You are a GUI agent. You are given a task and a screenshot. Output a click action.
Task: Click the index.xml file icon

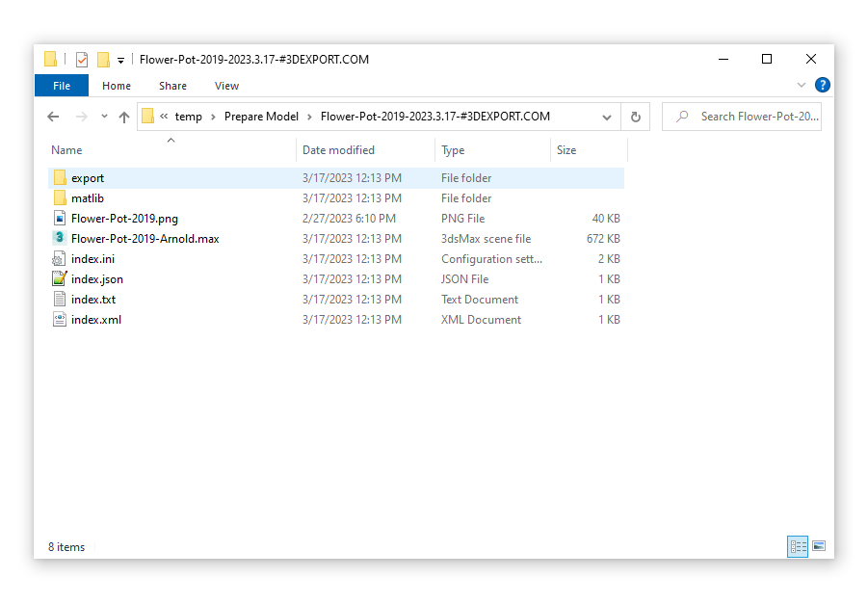coord(59,320)
